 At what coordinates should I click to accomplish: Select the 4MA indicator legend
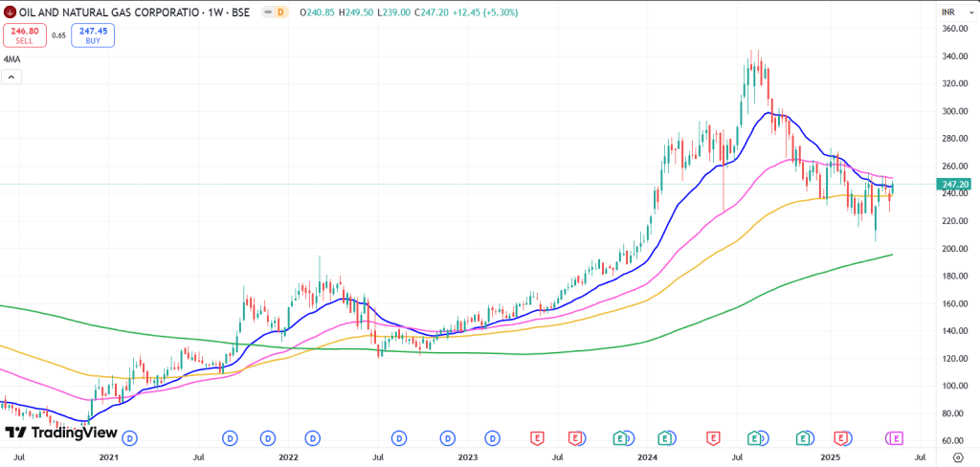[11, 59]
